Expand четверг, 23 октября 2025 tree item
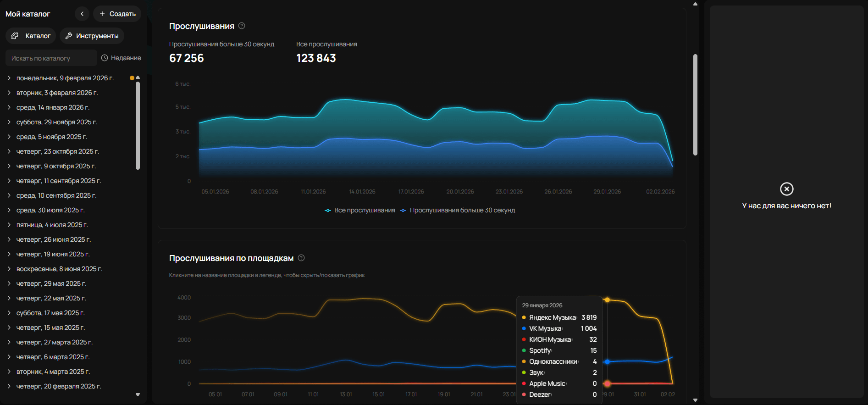The height and width of the screenshot is (405, 868). [9, 151]
